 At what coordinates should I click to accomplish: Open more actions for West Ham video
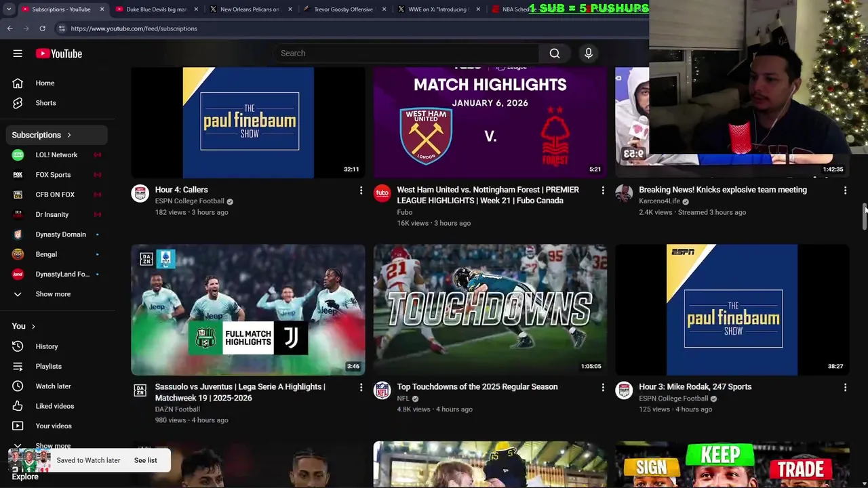[603, 190]
